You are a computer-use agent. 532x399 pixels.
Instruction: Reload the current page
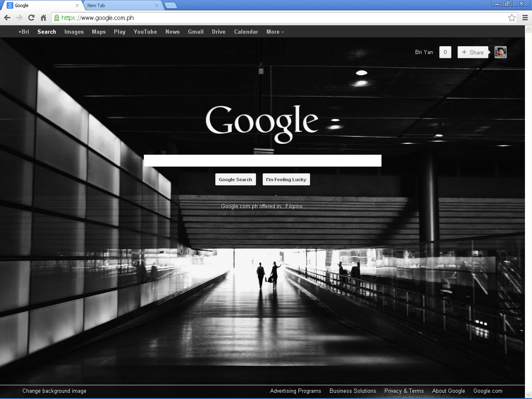point(31,17)
